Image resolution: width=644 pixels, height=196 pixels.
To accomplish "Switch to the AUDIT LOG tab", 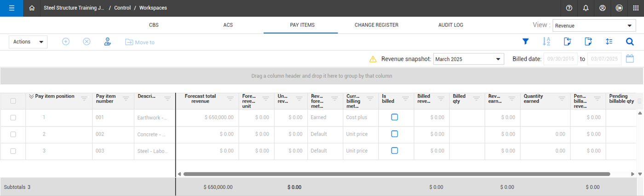I will [450, 25].
